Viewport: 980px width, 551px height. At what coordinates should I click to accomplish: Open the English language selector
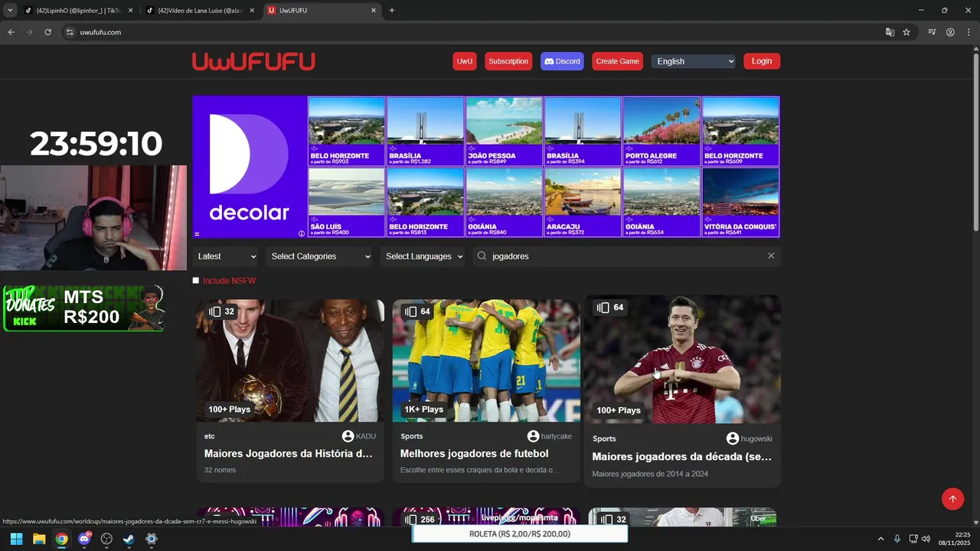694,61
